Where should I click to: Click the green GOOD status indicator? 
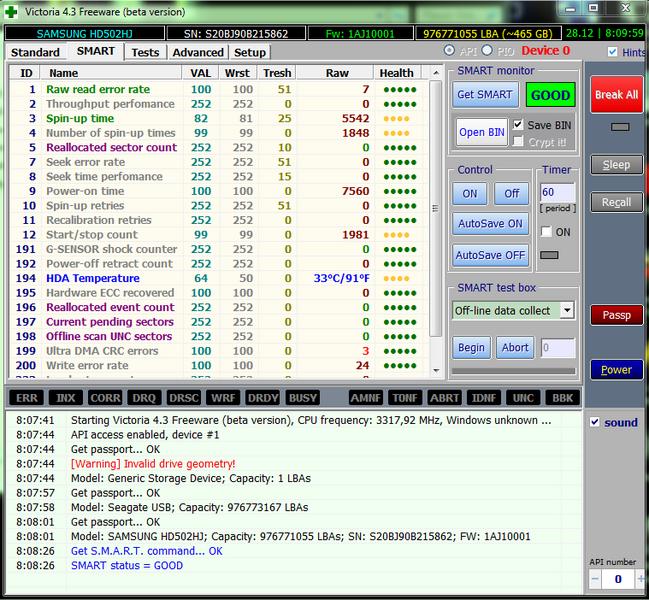point(550,95)
